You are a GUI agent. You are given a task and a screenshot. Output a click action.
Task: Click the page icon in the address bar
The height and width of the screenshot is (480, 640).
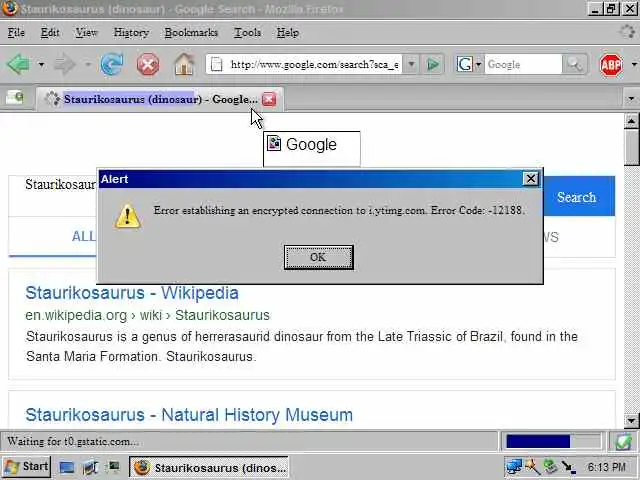point(217,64)
